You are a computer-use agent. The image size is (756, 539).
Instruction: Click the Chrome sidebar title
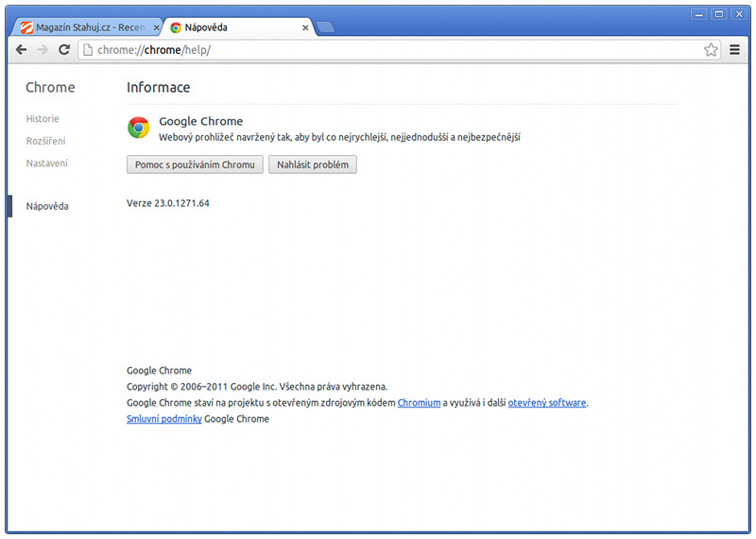tap(51, 87)
